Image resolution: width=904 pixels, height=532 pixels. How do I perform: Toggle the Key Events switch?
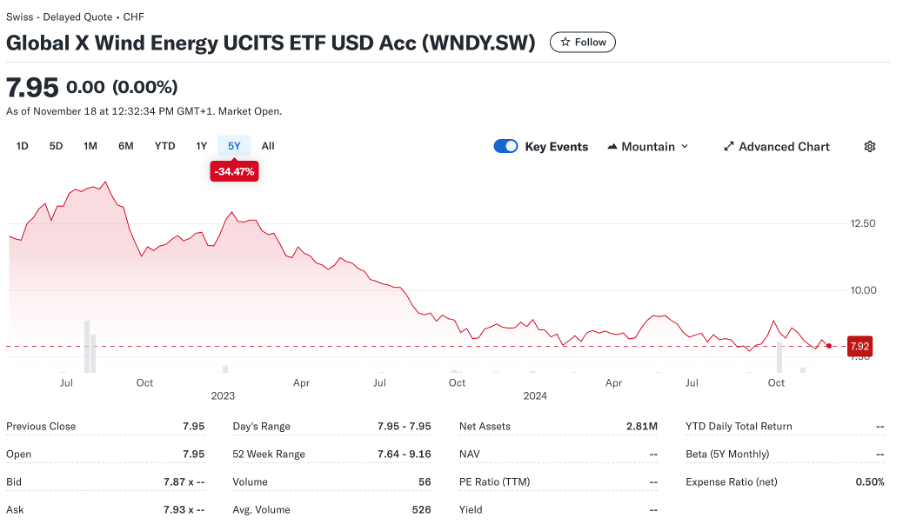506,146
